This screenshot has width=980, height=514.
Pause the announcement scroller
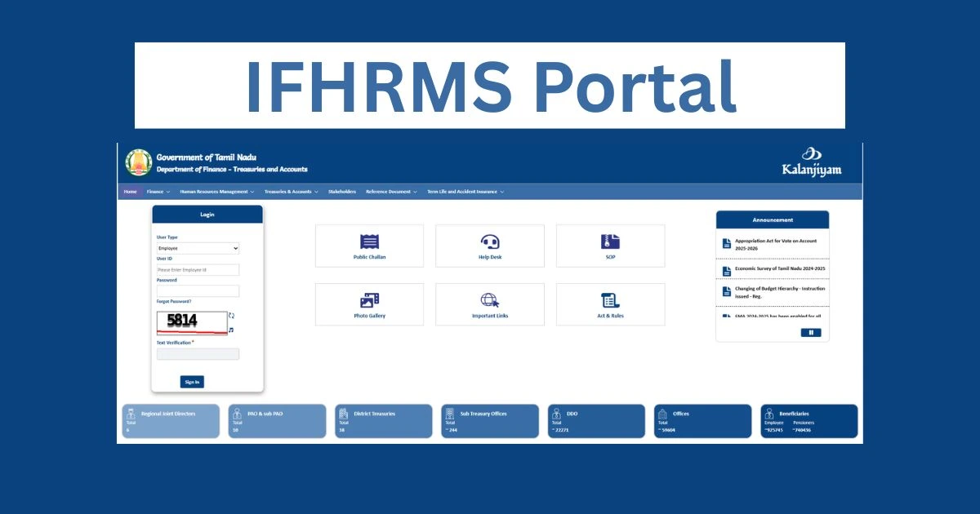811,333
